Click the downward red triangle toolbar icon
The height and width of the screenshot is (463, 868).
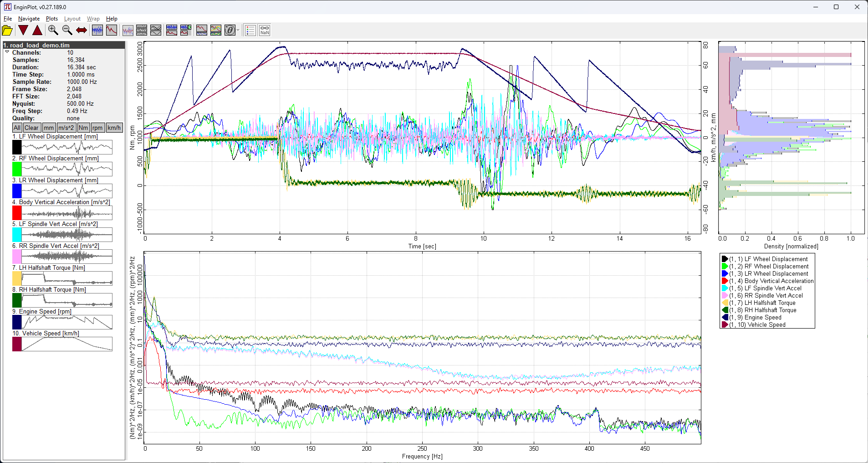tap(23, 30)
